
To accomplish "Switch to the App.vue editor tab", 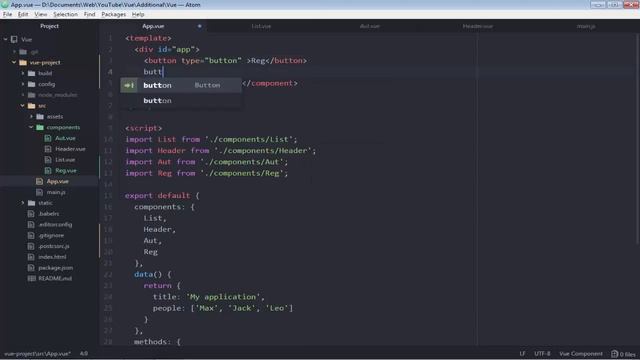I will 153,26.
